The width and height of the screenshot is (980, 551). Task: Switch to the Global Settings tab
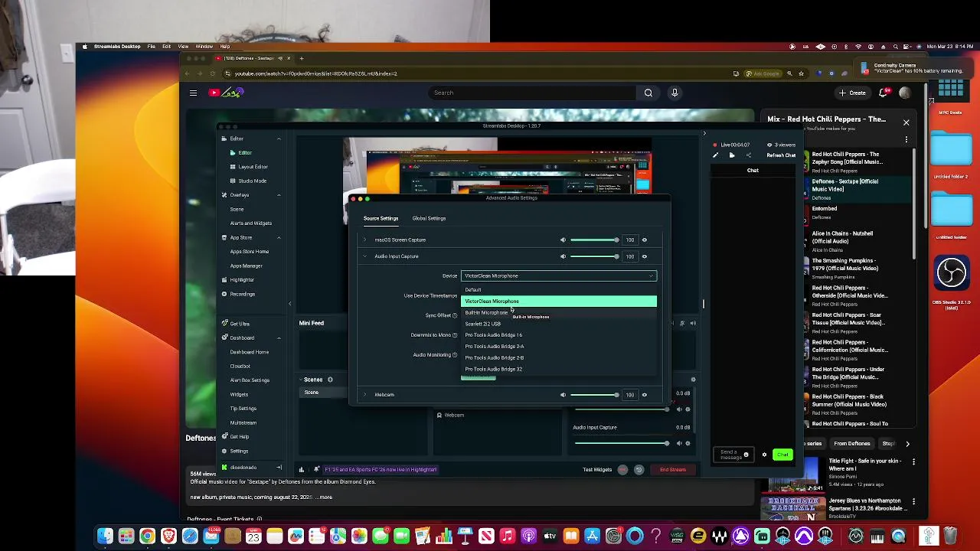pos(429,218)
